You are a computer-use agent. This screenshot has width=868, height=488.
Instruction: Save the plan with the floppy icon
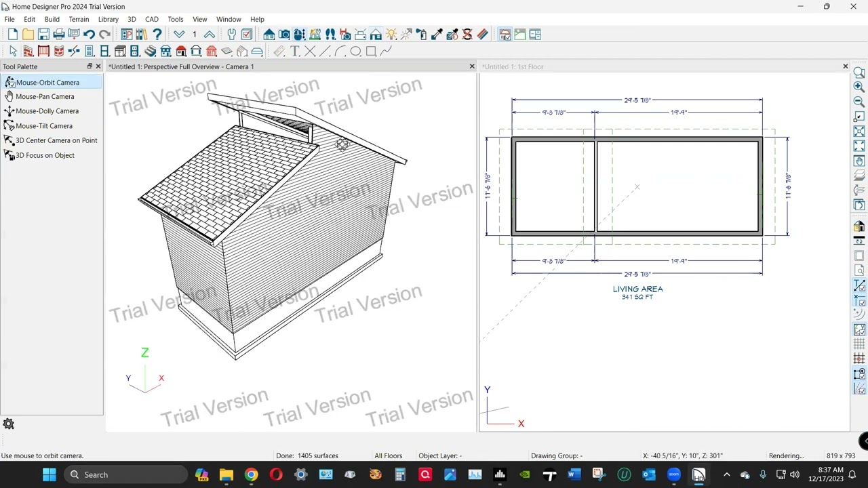pos(43,35)
